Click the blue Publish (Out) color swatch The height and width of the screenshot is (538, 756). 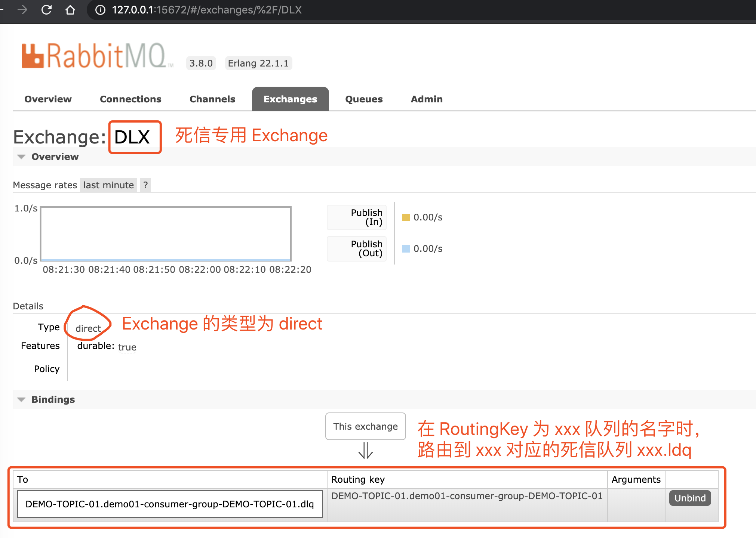[x=406, y=249]
